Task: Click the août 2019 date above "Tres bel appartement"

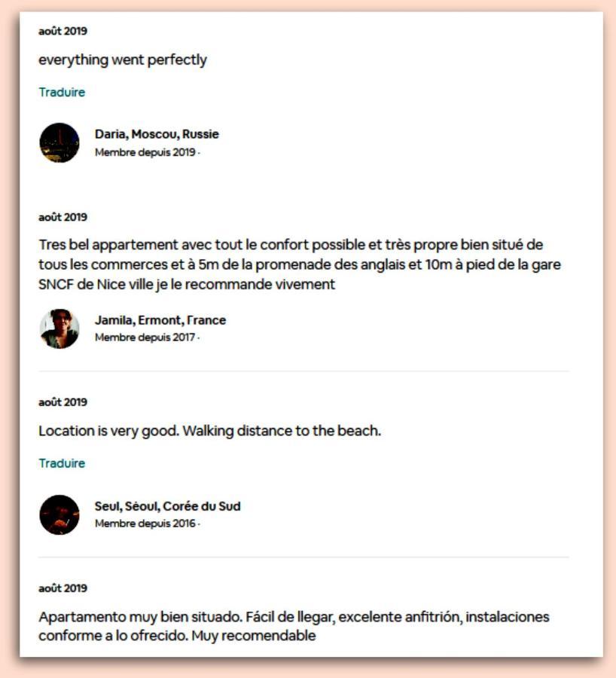Action: (63, 218)
